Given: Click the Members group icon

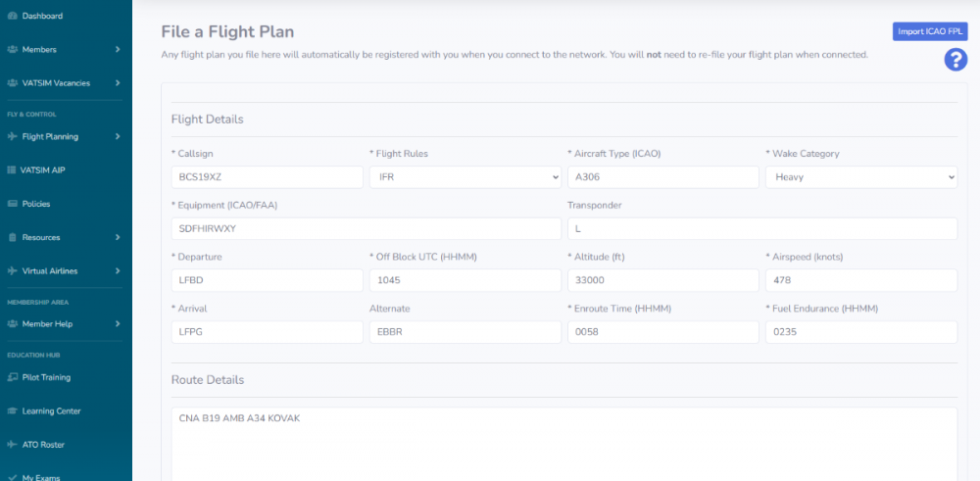Looking at the screenshot, I should pyautogui.click(x=12, y=49).
